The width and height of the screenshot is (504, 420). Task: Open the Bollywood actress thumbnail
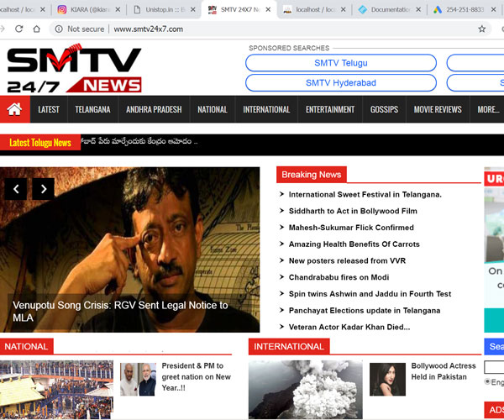pos(387,380)
